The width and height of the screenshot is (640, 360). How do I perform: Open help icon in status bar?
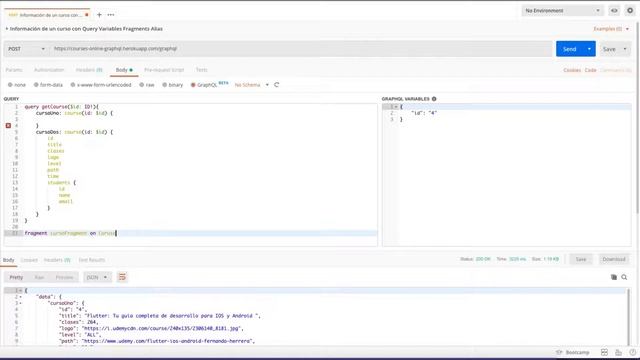coord(632,352)
